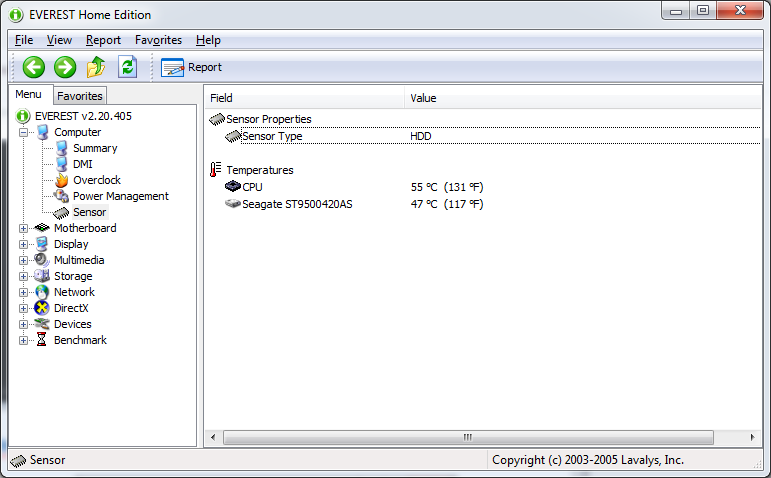Click the Seagate temperature value 47 °C

(447, 204)
